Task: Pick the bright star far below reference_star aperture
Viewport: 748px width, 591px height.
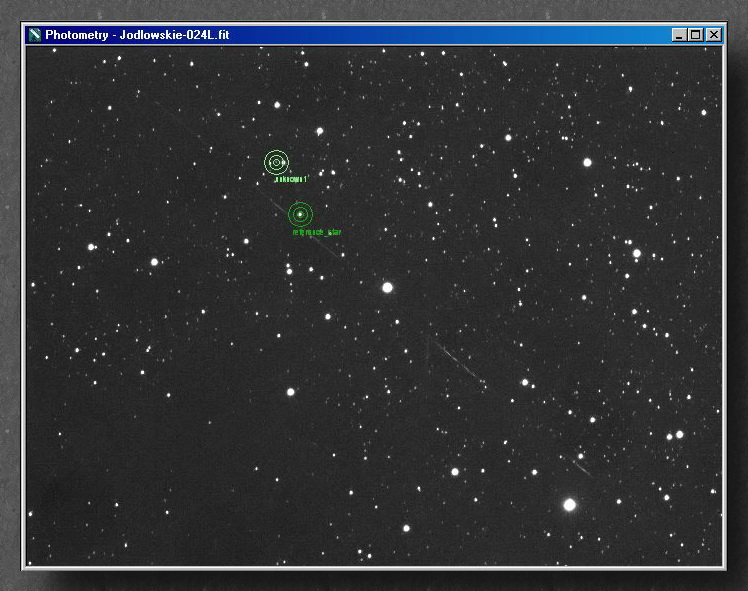Action: (291, 392)
